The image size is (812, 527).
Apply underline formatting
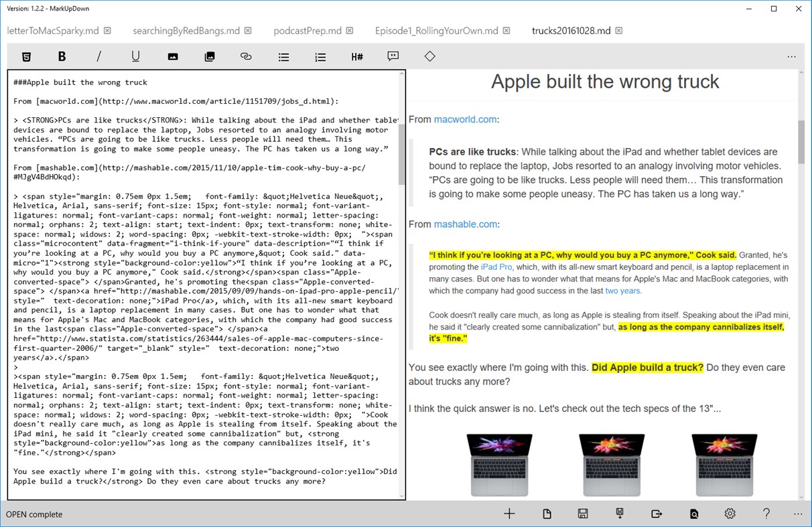[135, 56]
